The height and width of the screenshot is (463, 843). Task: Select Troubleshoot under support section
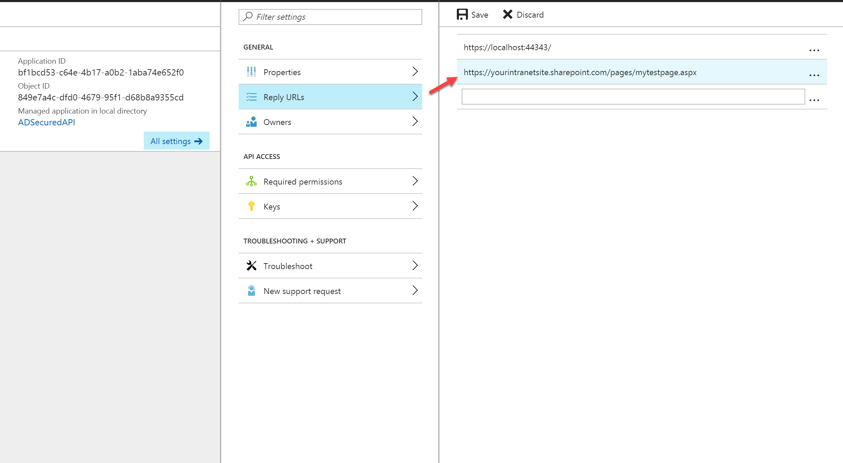tap(330, 266)
